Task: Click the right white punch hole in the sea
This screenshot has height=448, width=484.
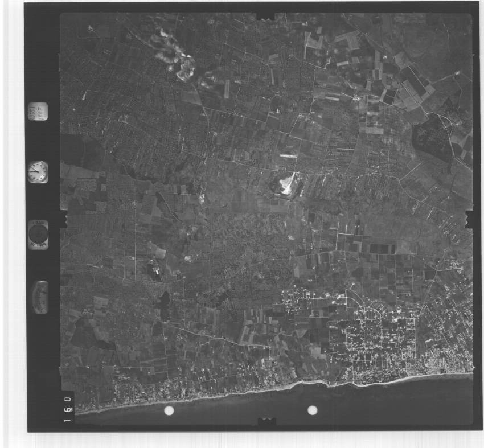Action: click(313, 410)
